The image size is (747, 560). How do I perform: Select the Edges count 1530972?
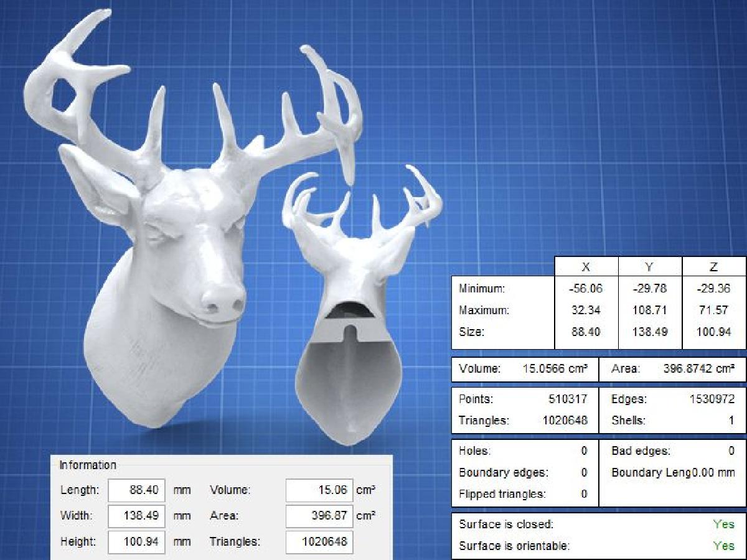coord(712,399)
